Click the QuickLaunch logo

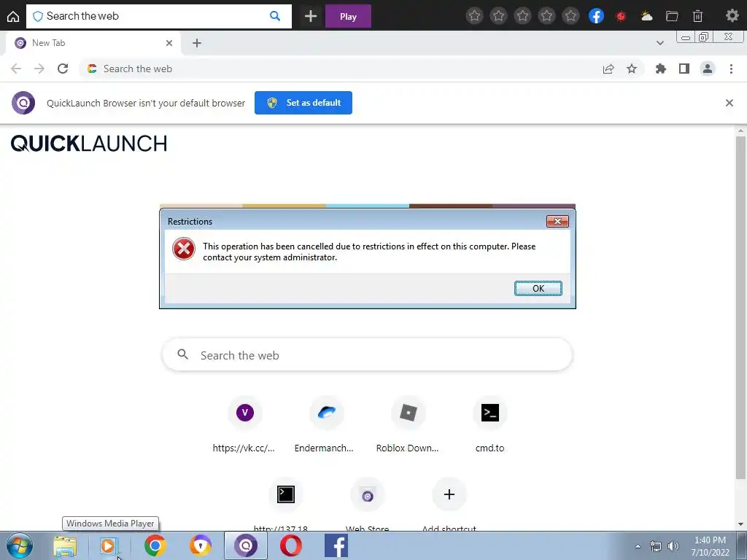(89, 144)
